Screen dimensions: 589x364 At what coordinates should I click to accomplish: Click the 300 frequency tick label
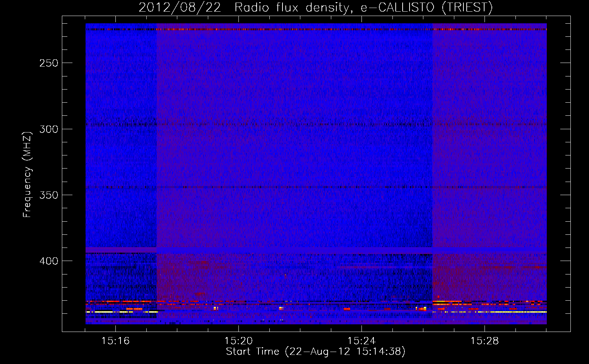click(48, 129)
